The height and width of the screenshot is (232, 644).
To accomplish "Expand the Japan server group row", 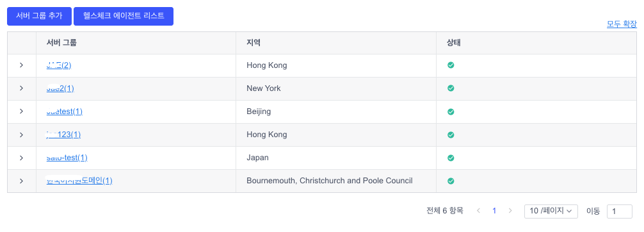I will pyautogui.click(x=21, y=158).
